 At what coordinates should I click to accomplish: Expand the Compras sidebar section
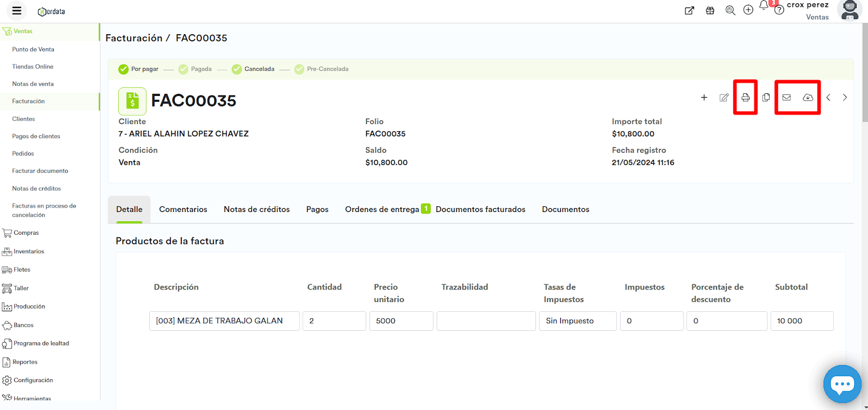point(26,233)
